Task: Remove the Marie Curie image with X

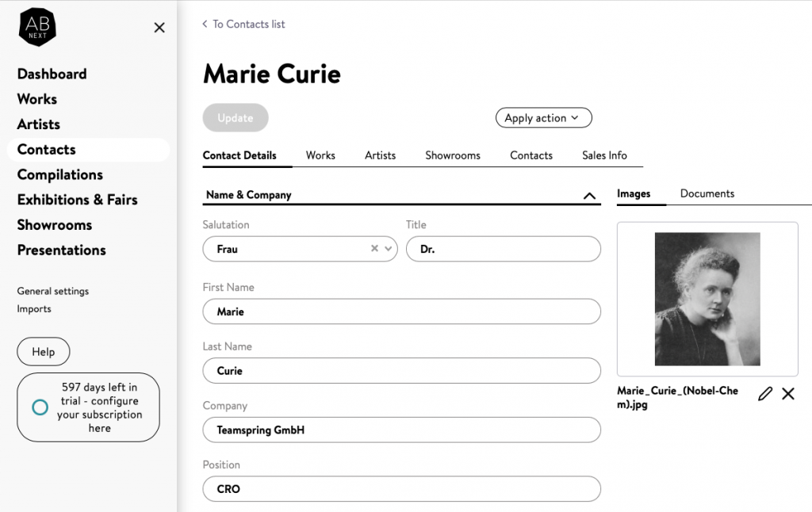Action: click(x=788, y=394)
